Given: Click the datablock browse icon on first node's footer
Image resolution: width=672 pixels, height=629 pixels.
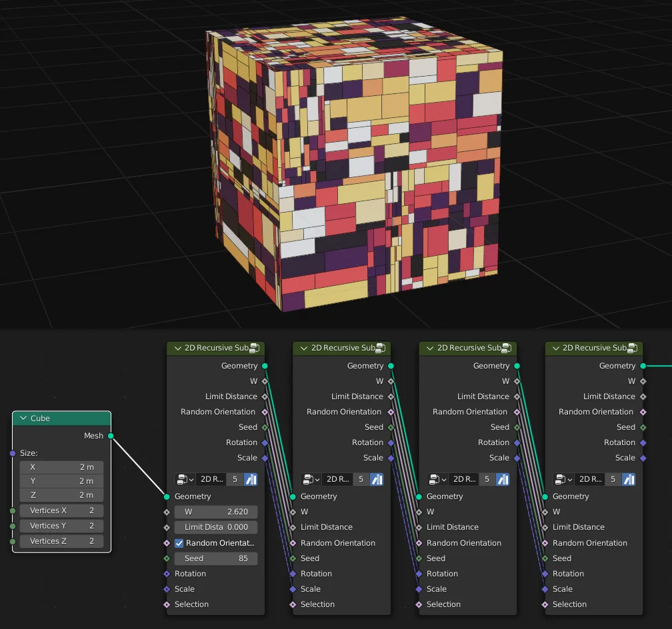Looking at the screenshot, I should tap(183, 479).
